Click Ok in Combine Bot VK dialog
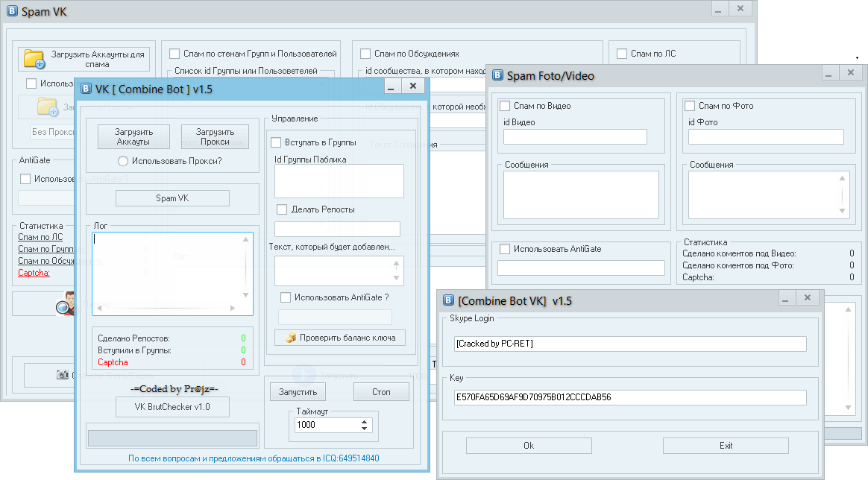 pos(529,445)
